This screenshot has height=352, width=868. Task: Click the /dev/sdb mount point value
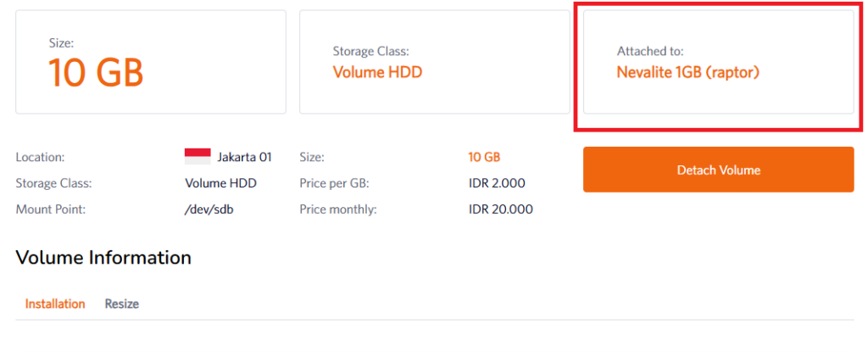(209, 209)
